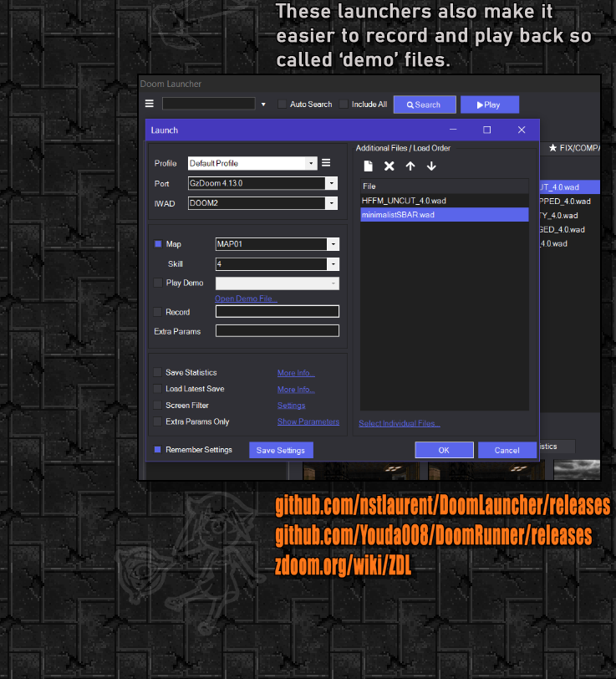Click the Cancel button
This screenshot has height=679, width=616.
coord(507,450)
